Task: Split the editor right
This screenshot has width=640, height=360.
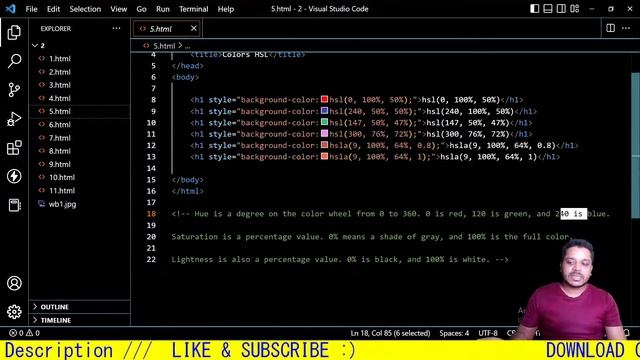Action: [x=610, y=28]
